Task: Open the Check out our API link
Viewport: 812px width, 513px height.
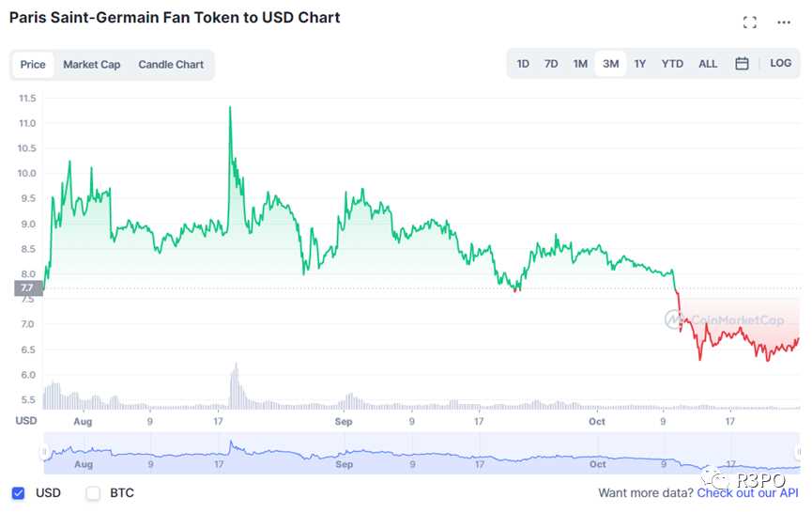Action: click(747, 492)
